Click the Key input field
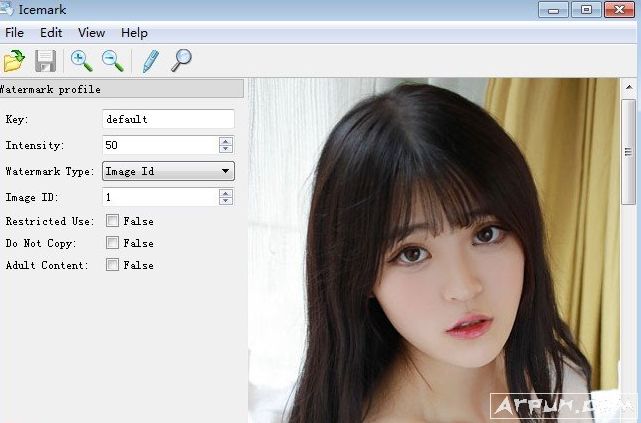The image size is (641, 423). (168, 119)
